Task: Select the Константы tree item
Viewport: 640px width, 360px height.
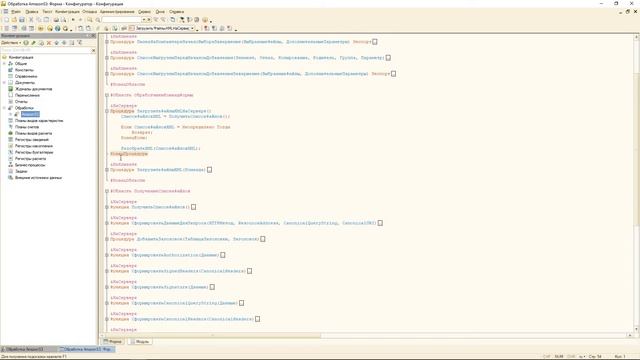Action: (24, 70)
